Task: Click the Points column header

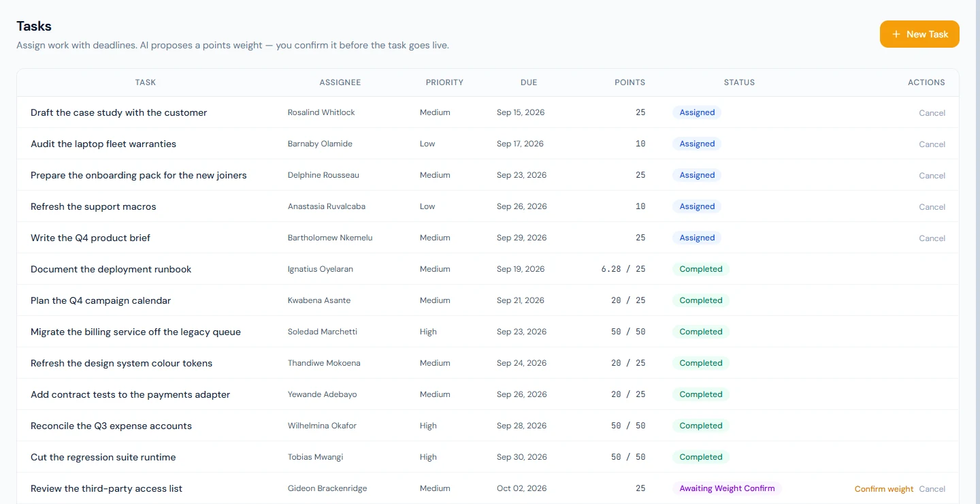Action: [x=630, y=82]
